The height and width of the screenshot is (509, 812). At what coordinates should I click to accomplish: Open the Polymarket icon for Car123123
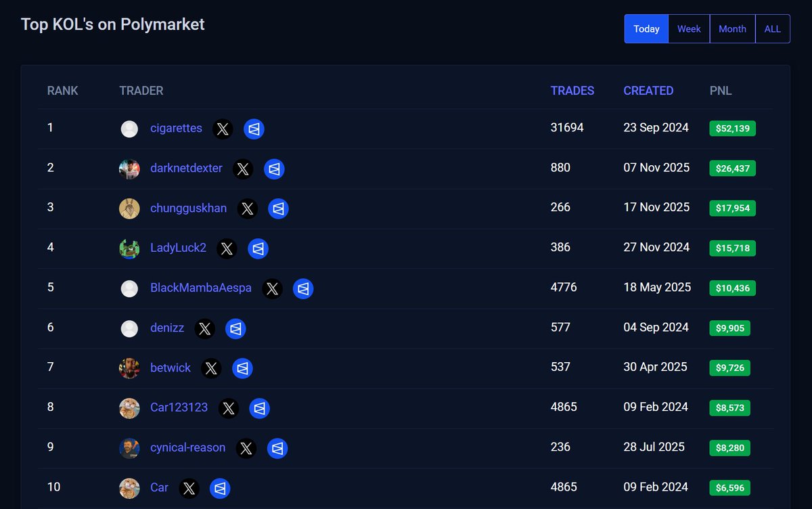(260, 408)
